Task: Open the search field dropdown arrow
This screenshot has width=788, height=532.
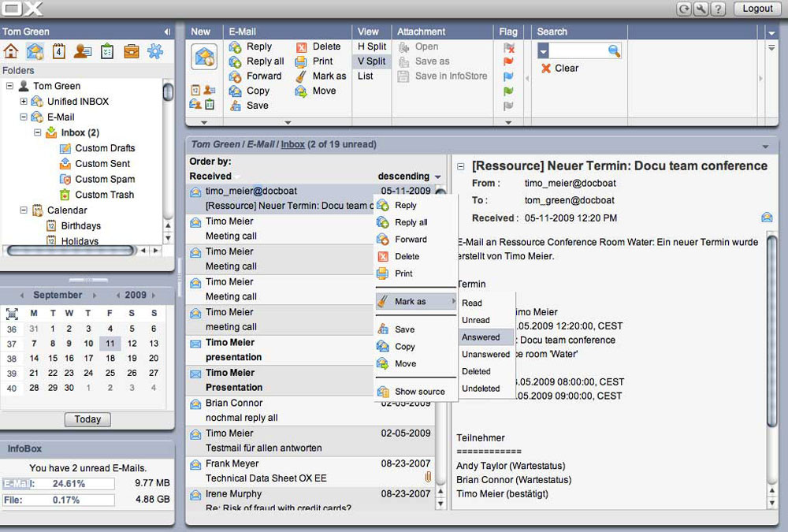Action: [x=544, y=50]
